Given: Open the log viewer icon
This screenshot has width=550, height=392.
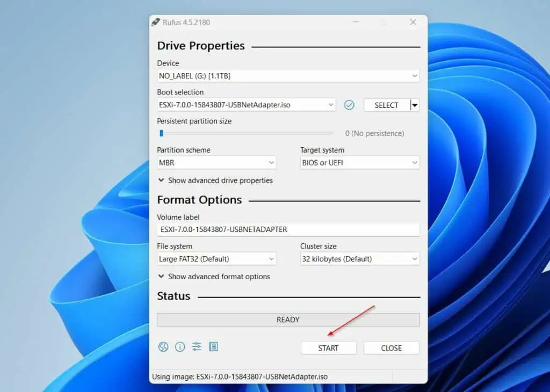Looking at the screenshot, I should (214, 347).
